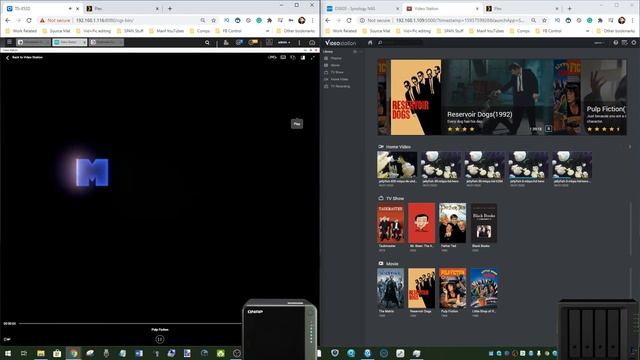Open first jellyfish home video thumbnail
The height and width of the screenshot is (360, 640).
click(x=397, y=165)
